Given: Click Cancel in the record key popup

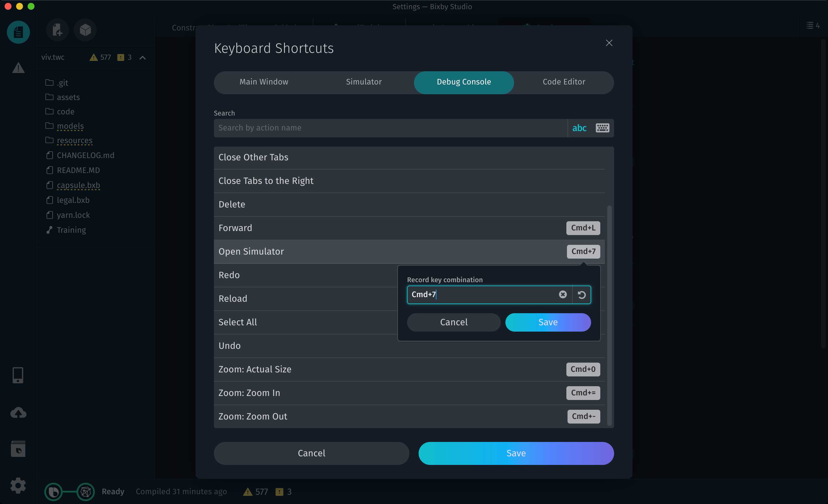Looking at the screenshot, I should pos(454,322).
